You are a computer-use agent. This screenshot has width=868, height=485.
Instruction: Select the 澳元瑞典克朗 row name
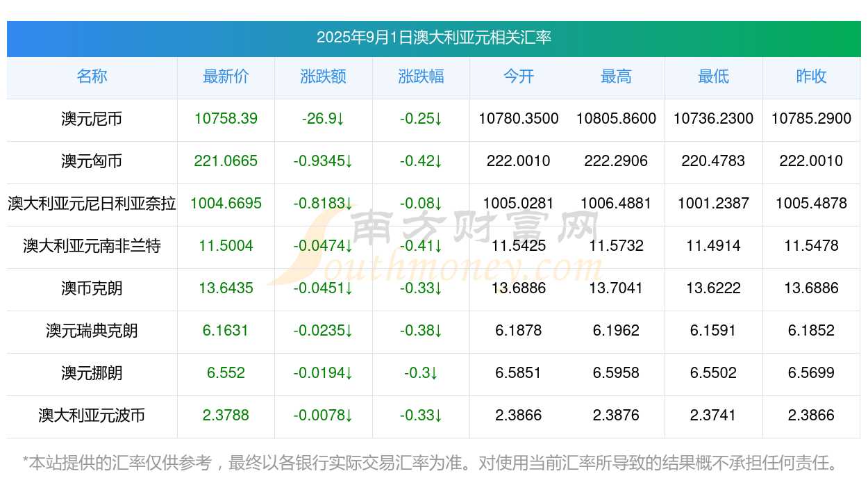(x=92, y=331)
